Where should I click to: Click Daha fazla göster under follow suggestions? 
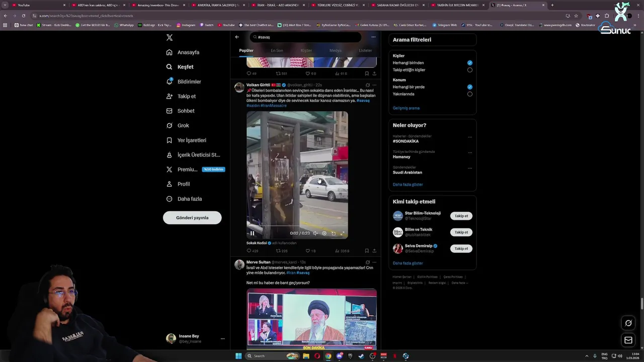click(x=408, y=263)
